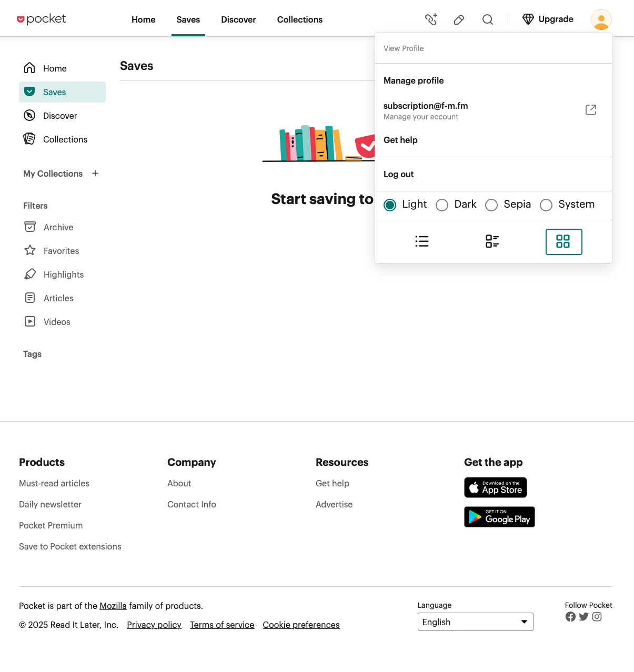This screenshot has height=672, width=634.
Task: Click Tags heading in sidebar
Action: tap(32, 354)
